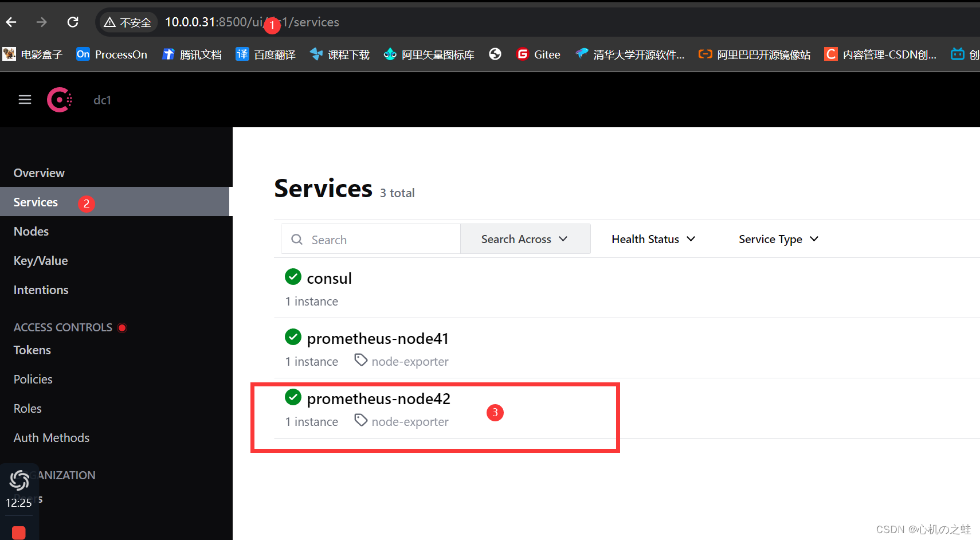Open the 阿里矢量图标库 bookmark

[429, 54]
